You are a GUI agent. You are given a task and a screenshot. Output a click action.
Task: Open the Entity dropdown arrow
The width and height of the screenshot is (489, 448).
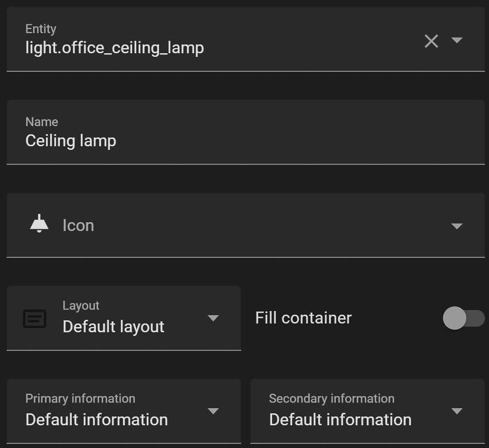pos(456,40)
